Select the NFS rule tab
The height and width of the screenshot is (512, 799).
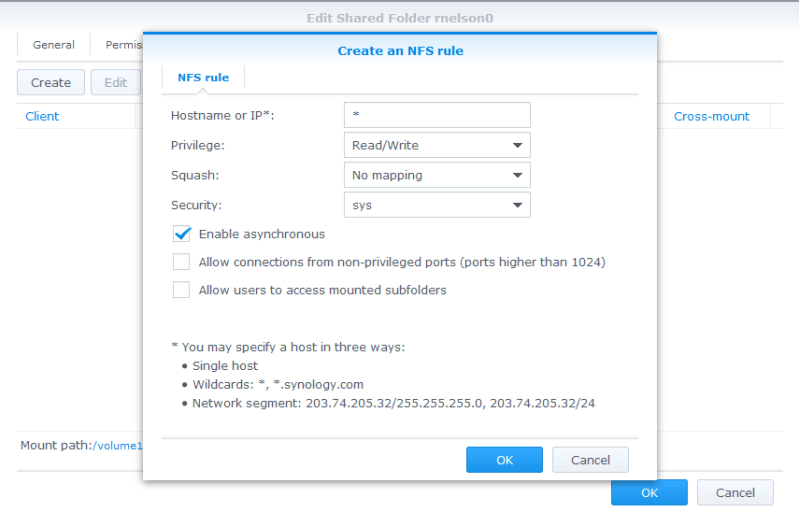pyautogui.click(x=203, y=77)
